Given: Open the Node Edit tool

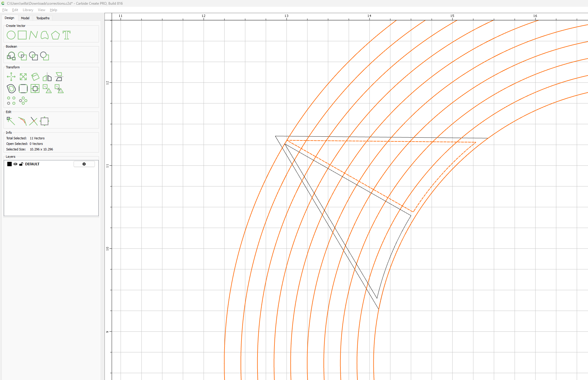Looking at the screenshot, I should tap(11, 121).
